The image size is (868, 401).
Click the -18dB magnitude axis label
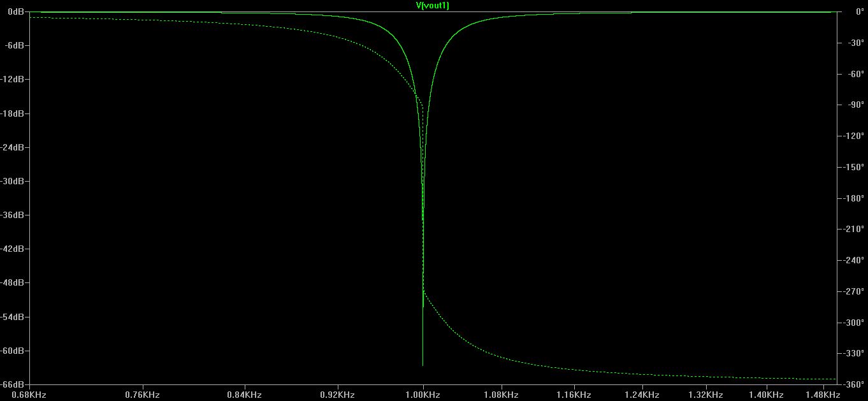(11, 113)
